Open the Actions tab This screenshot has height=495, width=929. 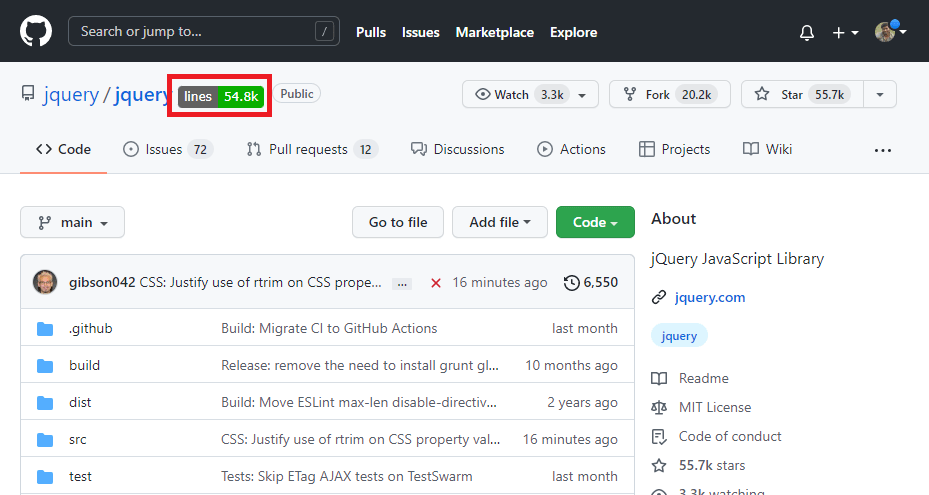tap(571, 149)
